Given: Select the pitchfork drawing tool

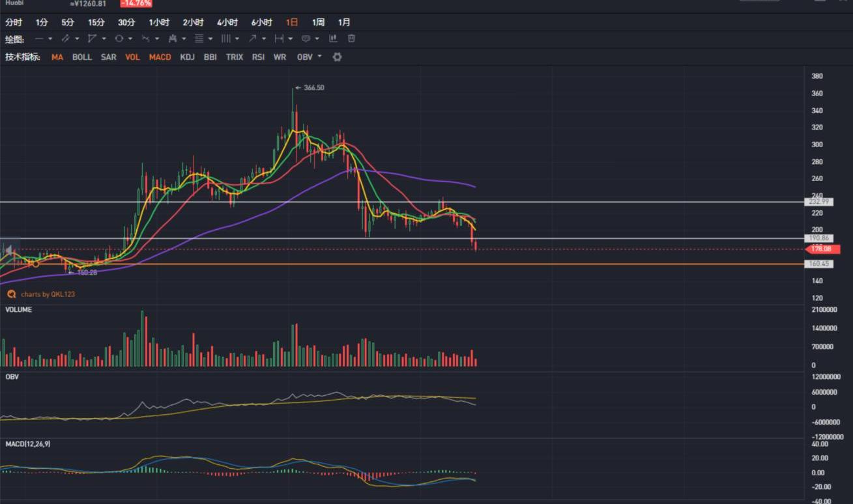Looking at the screenshot, I should 173,38.
